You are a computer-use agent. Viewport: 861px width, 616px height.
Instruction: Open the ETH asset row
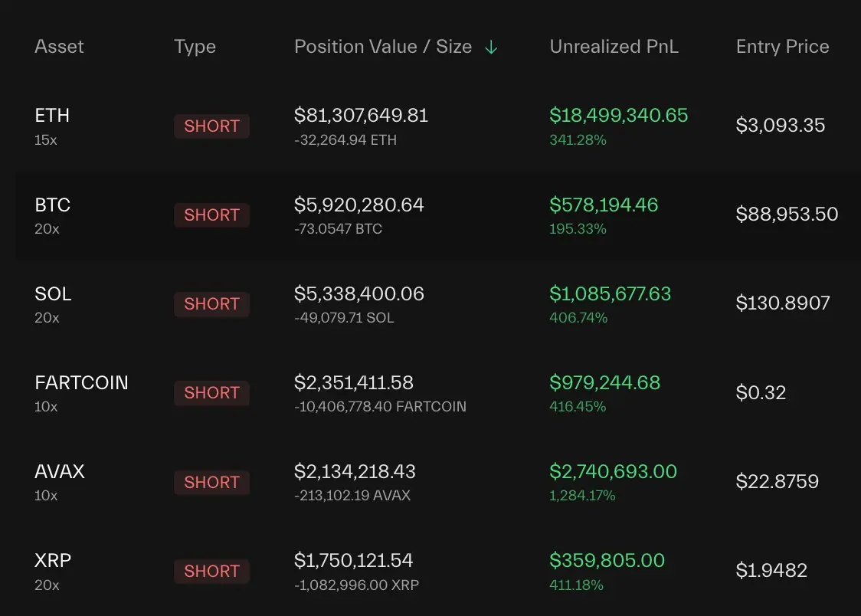pos(52,116)
